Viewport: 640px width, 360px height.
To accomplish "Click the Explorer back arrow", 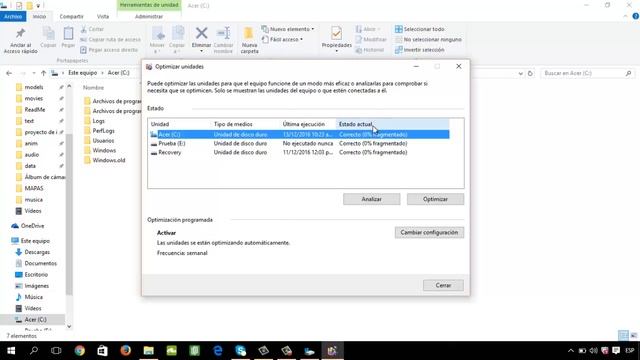I will 9,73.
